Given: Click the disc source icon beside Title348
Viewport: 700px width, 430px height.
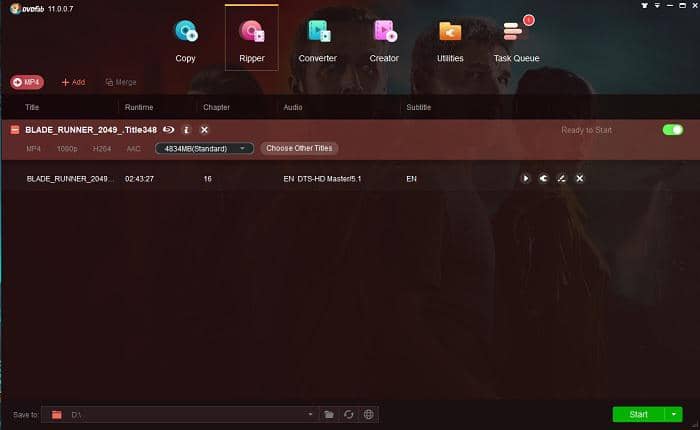Looking at the screenshot, I should [168, 129].
